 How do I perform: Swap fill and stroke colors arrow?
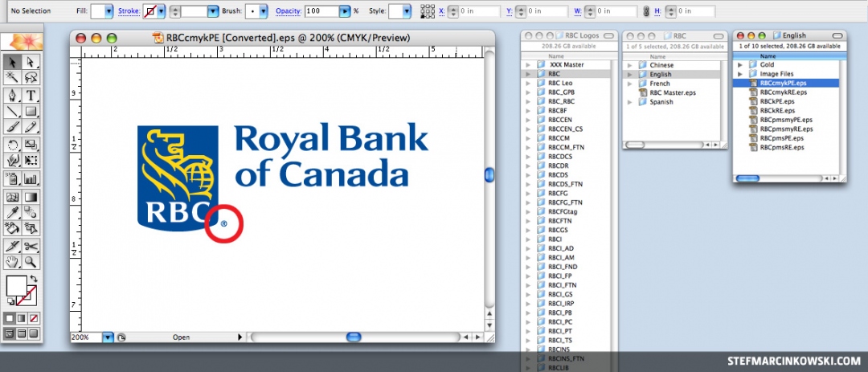pyautogui.click(x=35, y=279)
